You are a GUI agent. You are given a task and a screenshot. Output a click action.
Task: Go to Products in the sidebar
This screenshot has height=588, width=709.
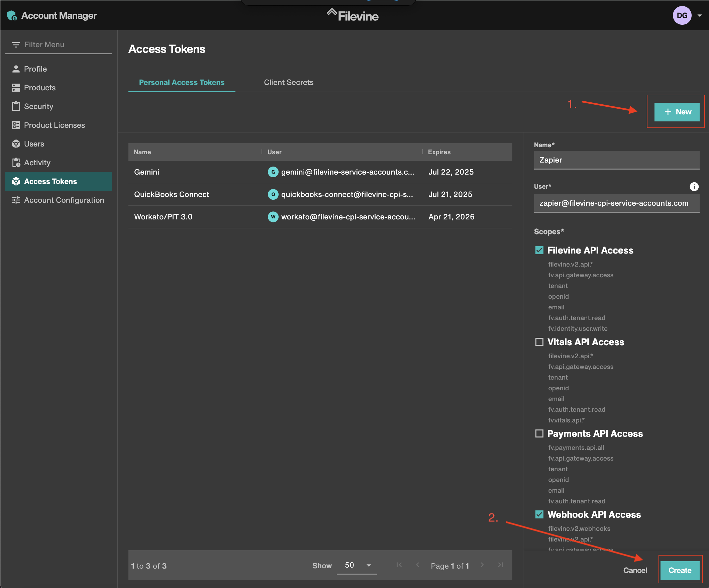pyautogui.click(x=59, y=88)
